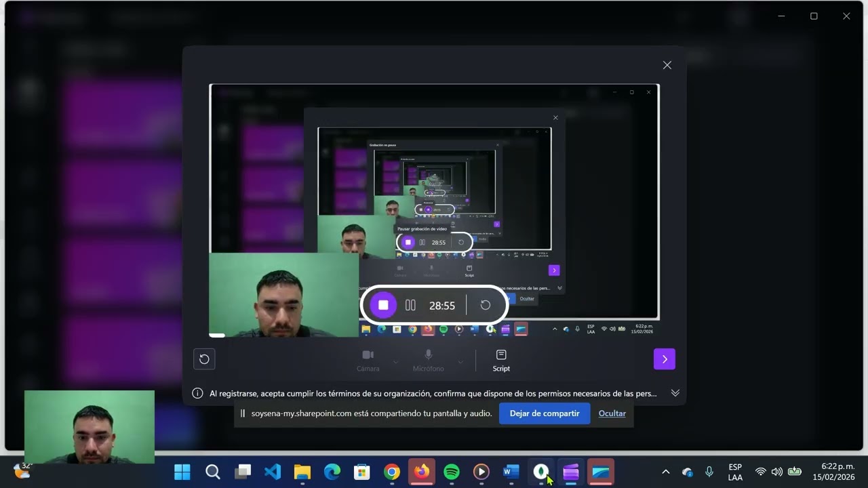Launch Visual Studio Code from the taskbar
The width and height of the screenshot is (868, 488).
click(273, 472)
